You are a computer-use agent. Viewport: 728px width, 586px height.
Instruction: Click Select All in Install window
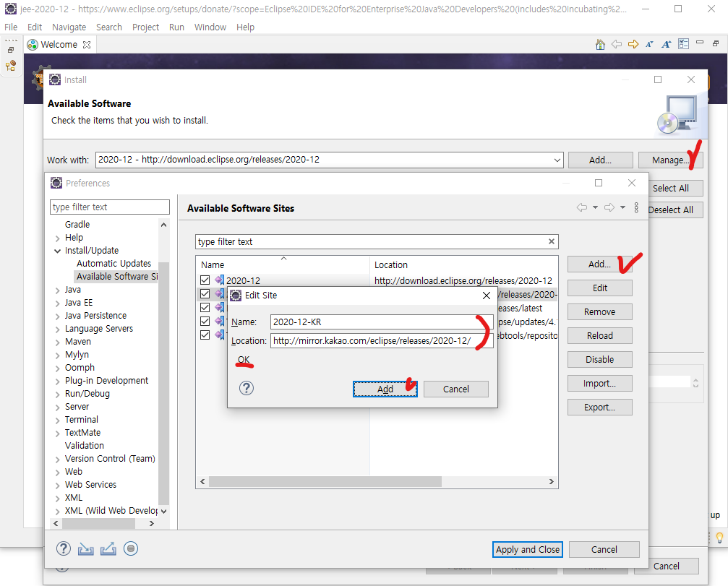pyautogui.click(x=670, y=188)
